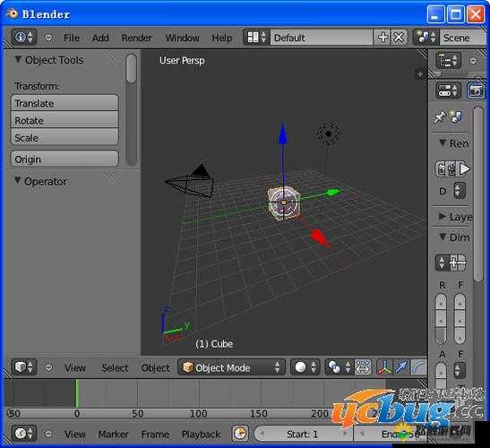Collapse the Dimensions panel

[443, 237]
